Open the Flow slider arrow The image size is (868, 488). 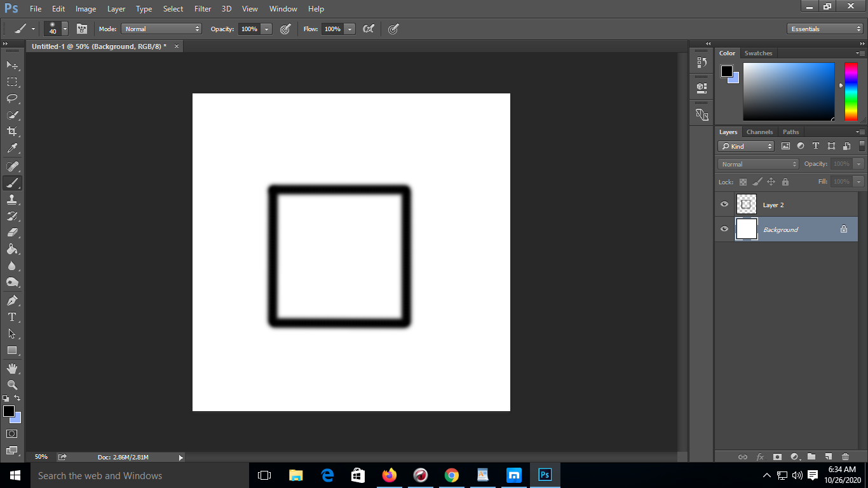point(349,29)
